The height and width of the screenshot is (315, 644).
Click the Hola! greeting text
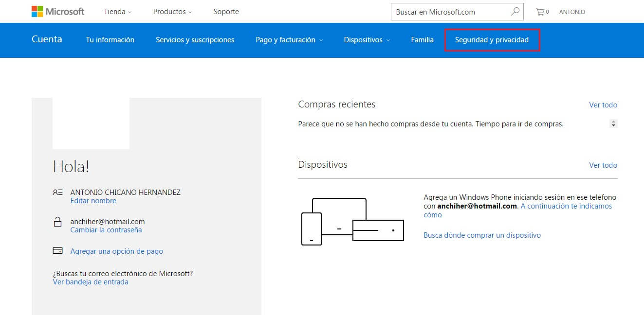point(71,167)
